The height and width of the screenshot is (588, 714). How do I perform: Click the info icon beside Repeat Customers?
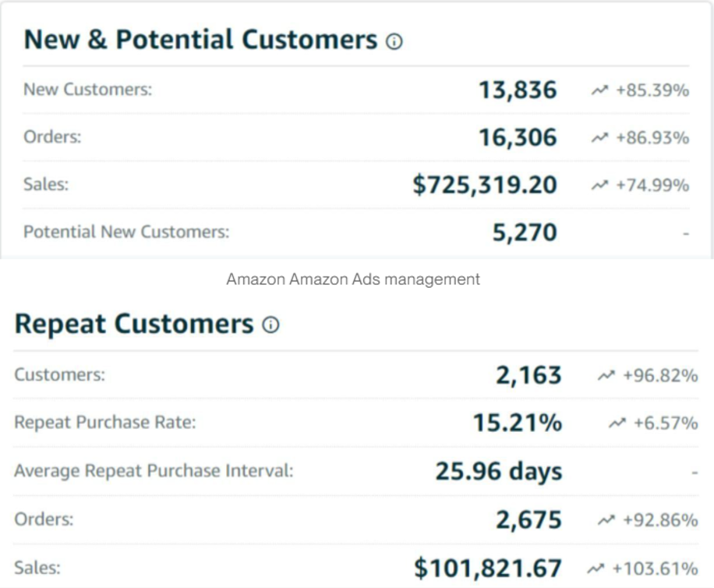tap(270, 325)
